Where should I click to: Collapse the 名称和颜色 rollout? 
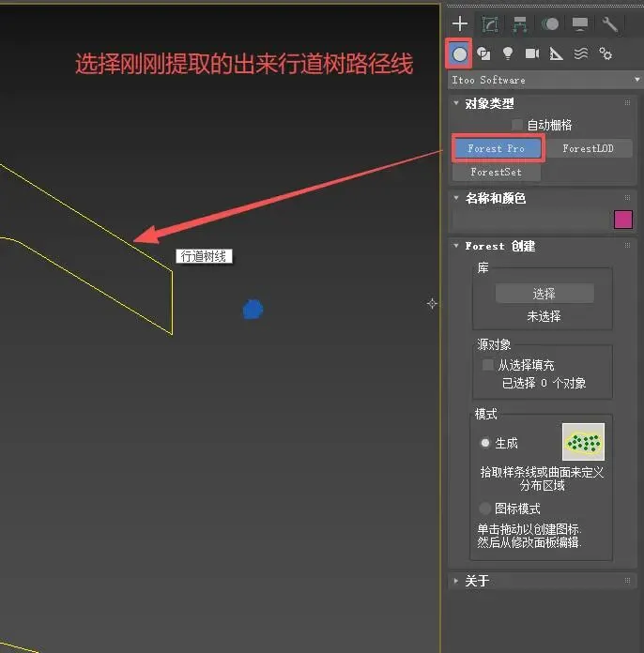pyautogui.click(x=456, y=198)
